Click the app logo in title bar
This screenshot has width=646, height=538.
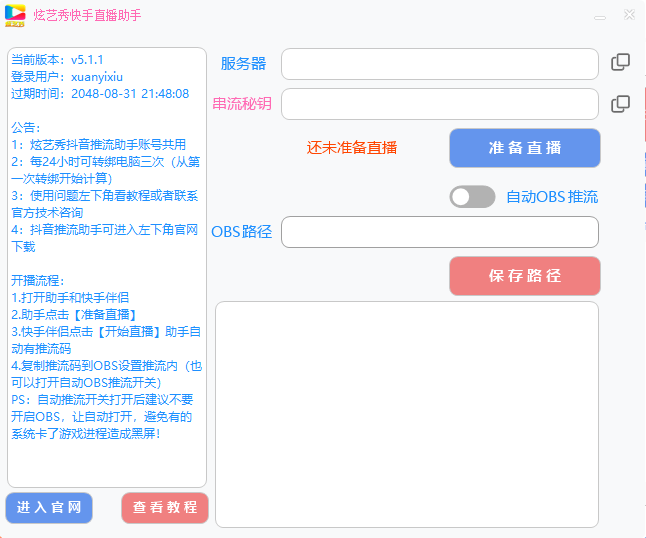coord(15,16)
